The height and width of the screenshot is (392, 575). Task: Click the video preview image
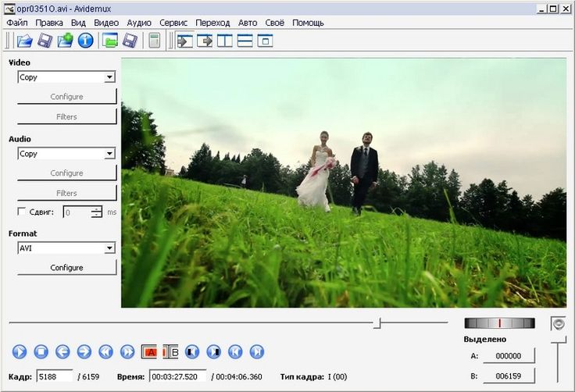pos(344,183)
